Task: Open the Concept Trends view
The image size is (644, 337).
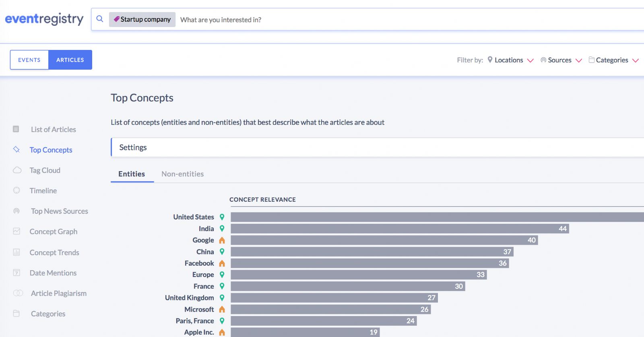Action: pyautogui.click(x=54, y=252)
